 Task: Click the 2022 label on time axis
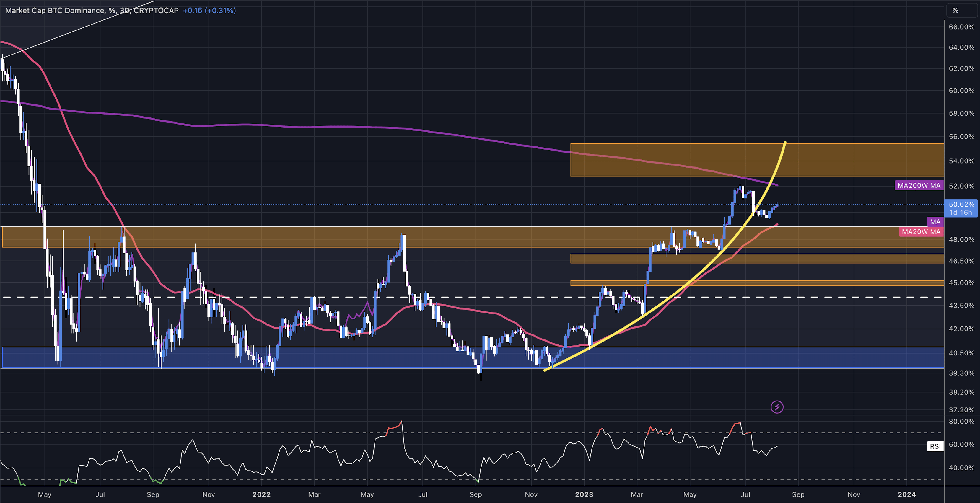(x=261, y=495)
